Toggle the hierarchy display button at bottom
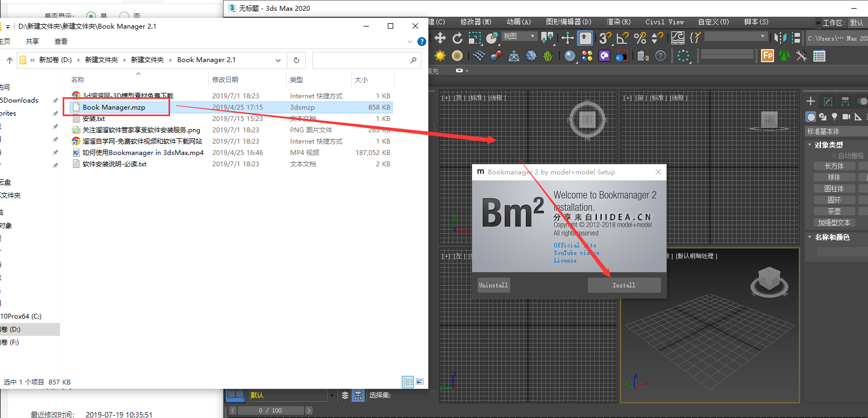The height and width of the screenshot is (418, 868). (358, 395)
